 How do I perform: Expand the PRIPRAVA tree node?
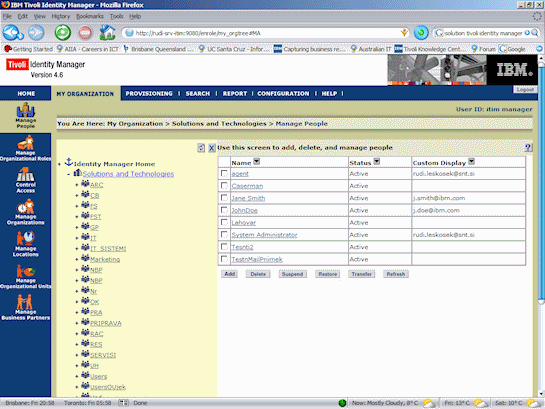pyautogui.click(x=77, y=324)
